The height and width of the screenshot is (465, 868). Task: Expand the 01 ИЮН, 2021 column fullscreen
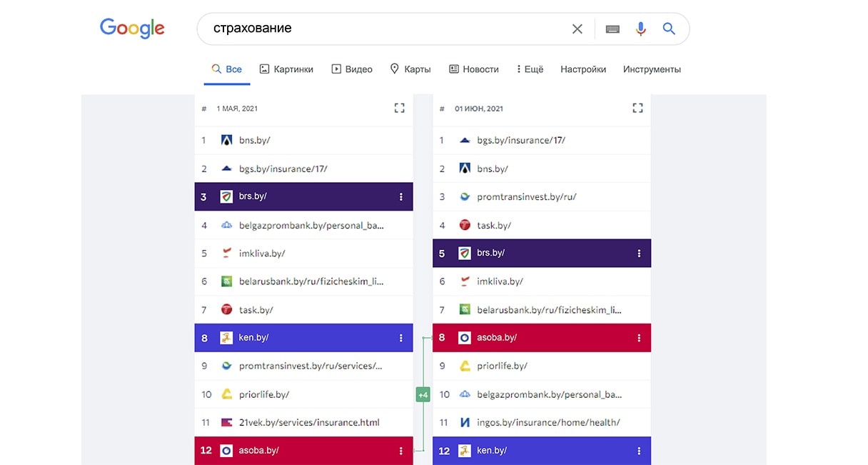pos(638,108)
